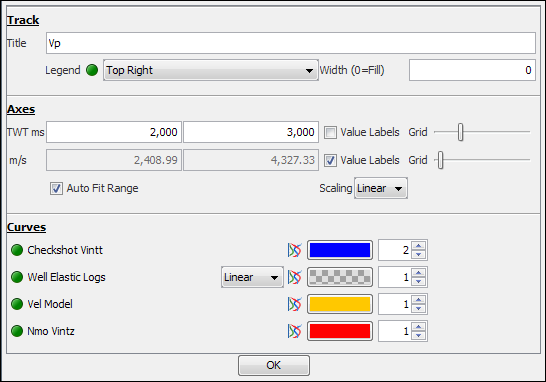
Task: Toggle visibility of Vel Model curve
Action: click(17, 304)
